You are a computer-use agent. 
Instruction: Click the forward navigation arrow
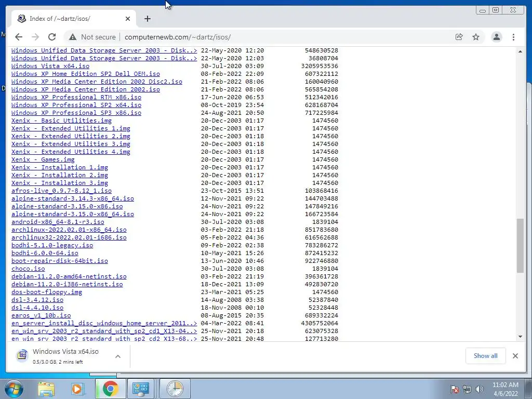coord(35,37)
